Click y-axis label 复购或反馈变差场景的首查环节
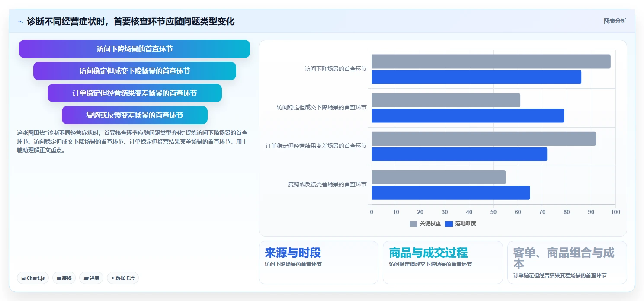Screen dimensions: 644x301 327,185
